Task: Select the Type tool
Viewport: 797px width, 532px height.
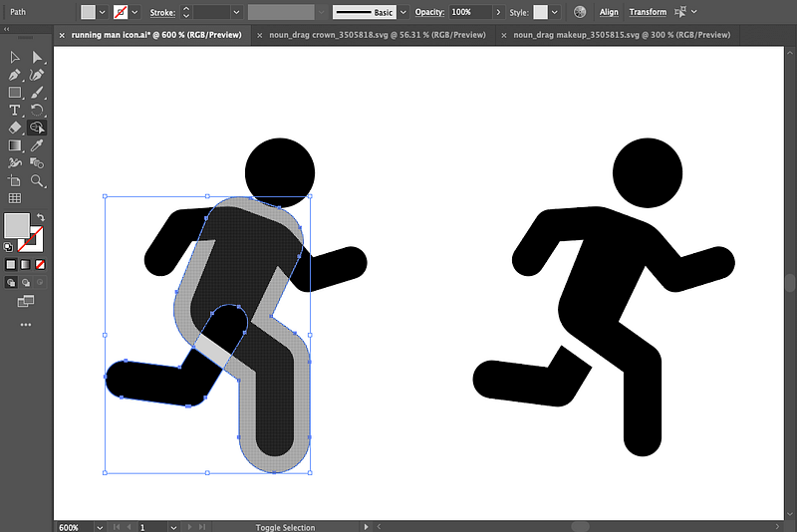Action: (15, 110)
